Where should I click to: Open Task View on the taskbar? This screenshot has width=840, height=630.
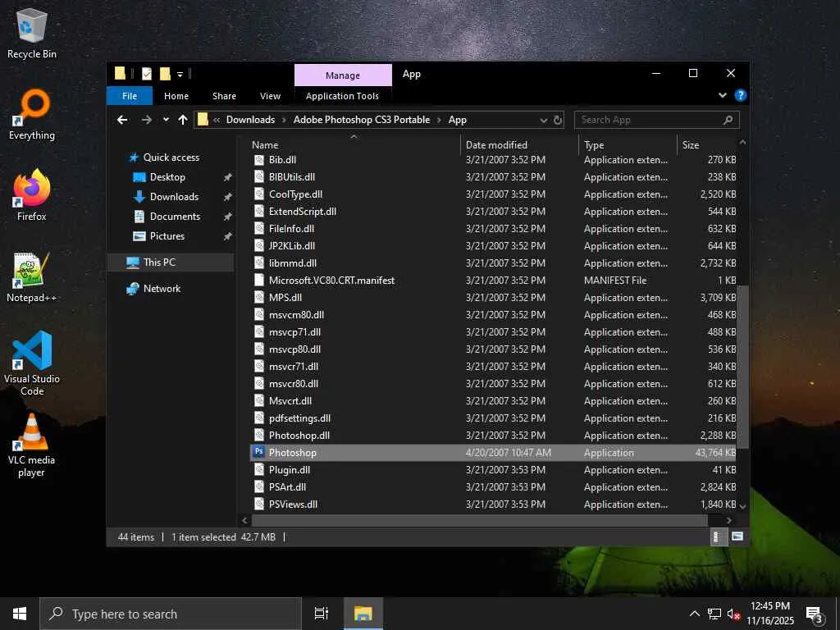322,614
